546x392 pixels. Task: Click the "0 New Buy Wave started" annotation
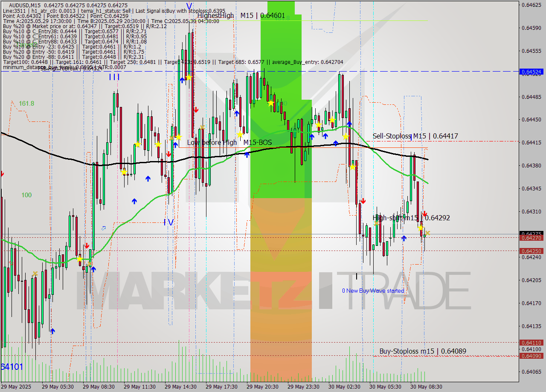click(x=373, y=291)
